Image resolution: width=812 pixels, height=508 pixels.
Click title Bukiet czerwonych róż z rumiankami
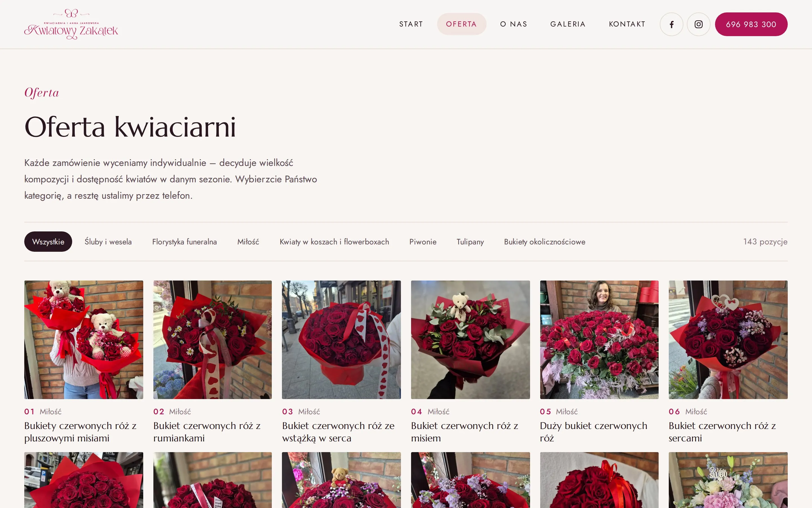coord(207,432)
